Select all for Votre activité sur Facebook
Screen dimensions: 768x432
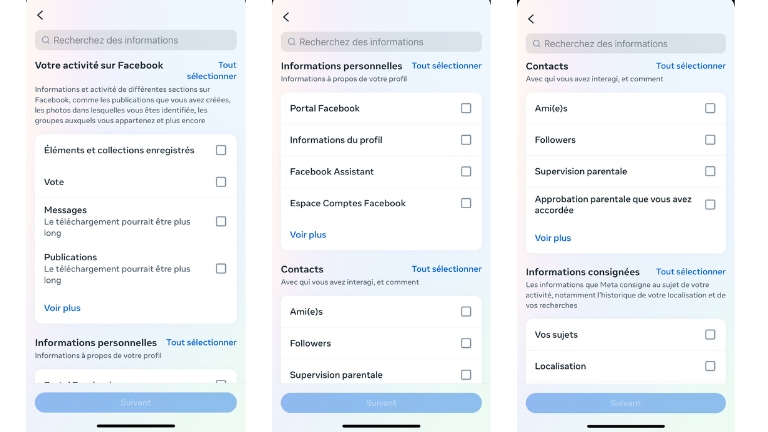[213, 70]
